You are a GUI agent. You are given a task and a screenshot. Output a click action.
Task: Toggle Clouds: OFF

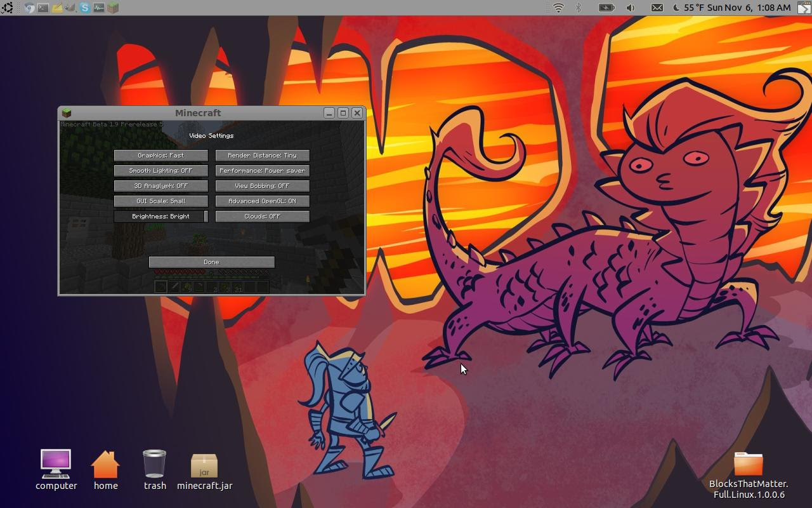[x=263, y=217]
